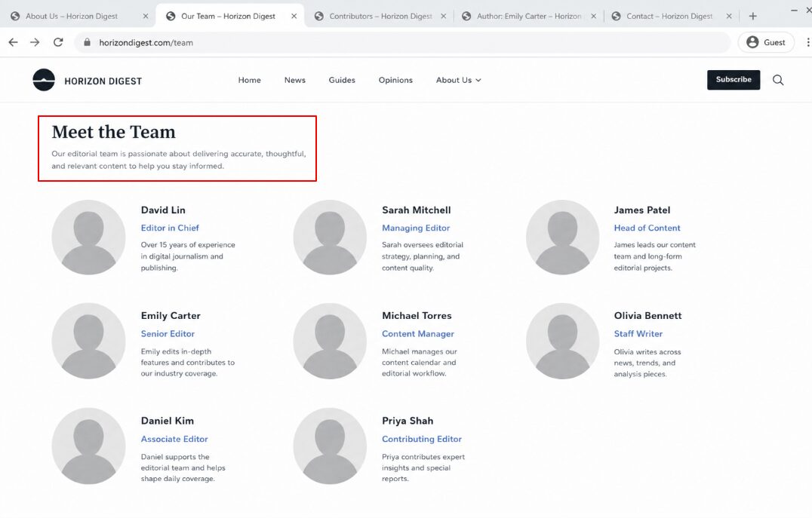Close the Author: Emily Carter tab
Image resolution: width=812 pixels, height=518 pixels.
point(593,16)
